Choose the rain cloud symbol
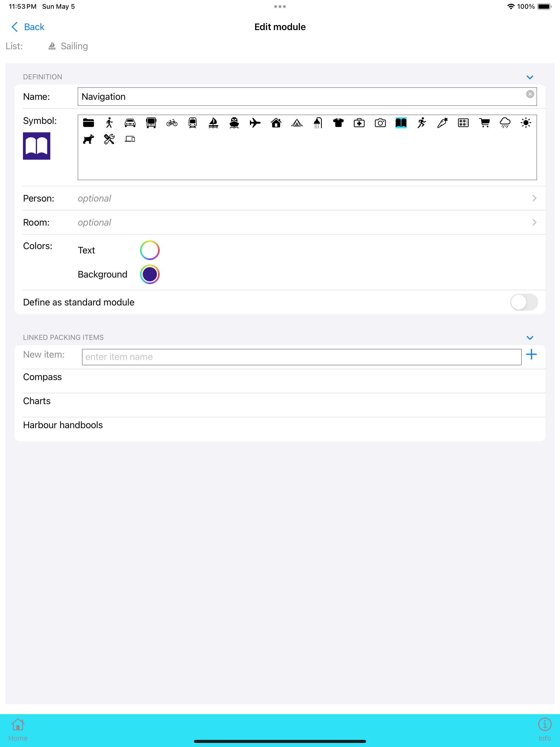The image size is (560, 747). pyautogui.click(x=505, y=122)
